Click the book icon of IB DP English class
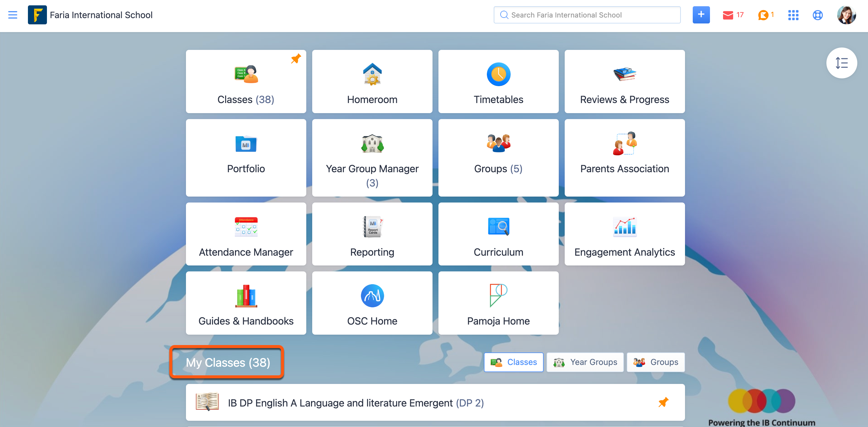Viewport: 868px width, 427px height. [x=207, y=402]
